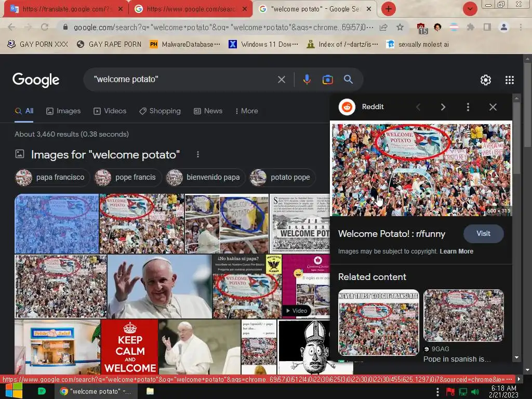Bookmark this page with star icon
Screen dimensions: 532x399
[x=400, y=27]
